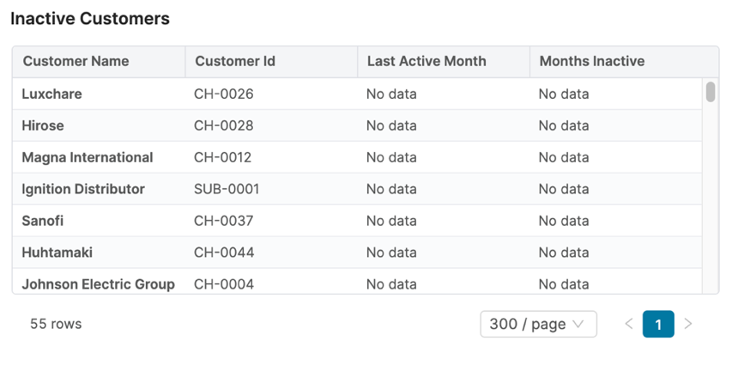738x366 pixels.
Task: Click customer ID CH-0004
Action: coord(224,284)
